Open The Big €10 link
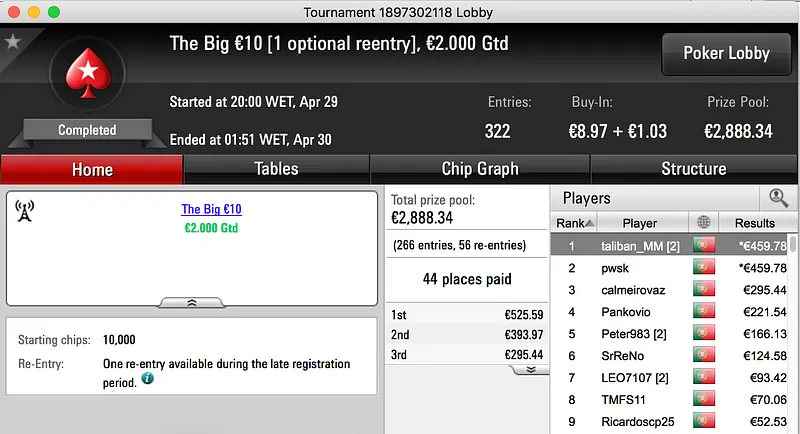Screen dimensions: 800x434 pyautogui.click(x=211, y=210)
